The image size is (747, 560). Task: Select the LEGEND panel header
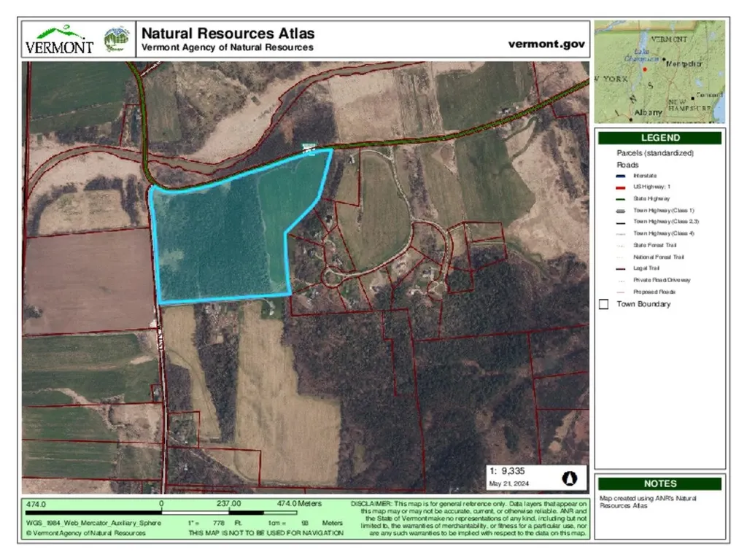tap(660, 138)
